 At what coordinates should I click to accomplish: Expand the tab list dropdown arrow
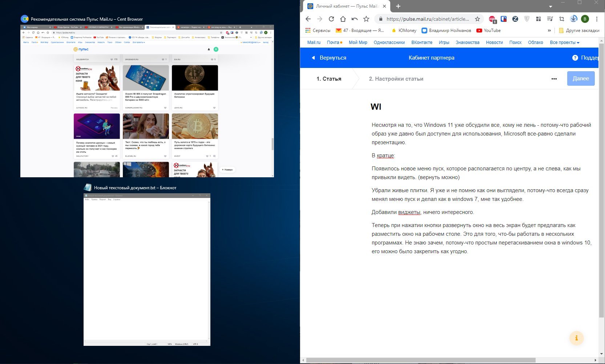tap(550, 7)
